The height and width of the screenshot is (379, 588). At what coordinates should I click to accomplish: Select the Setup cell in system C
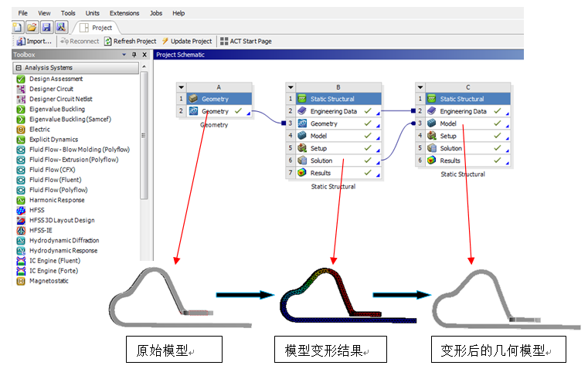[x=468, y=136]
